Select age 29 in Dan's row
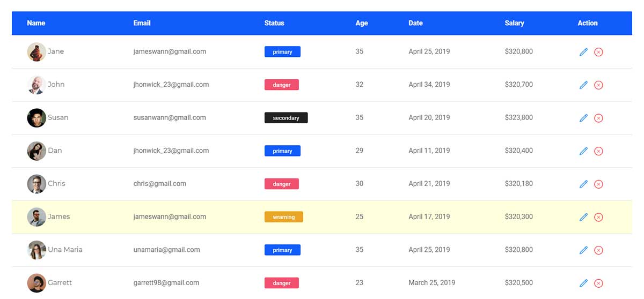644x299 pixels. coord(360,151)
